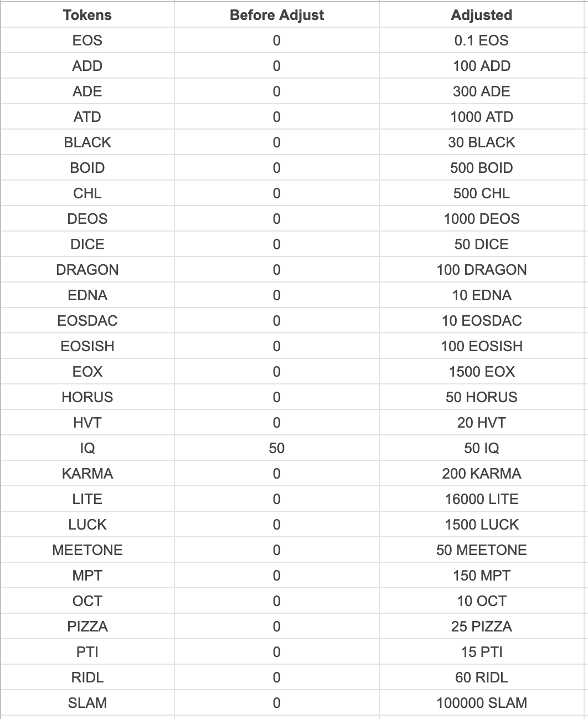Viewport: 588px width, 719px height.
Task: Click the Tokens column header
Action: pos(87,15)
